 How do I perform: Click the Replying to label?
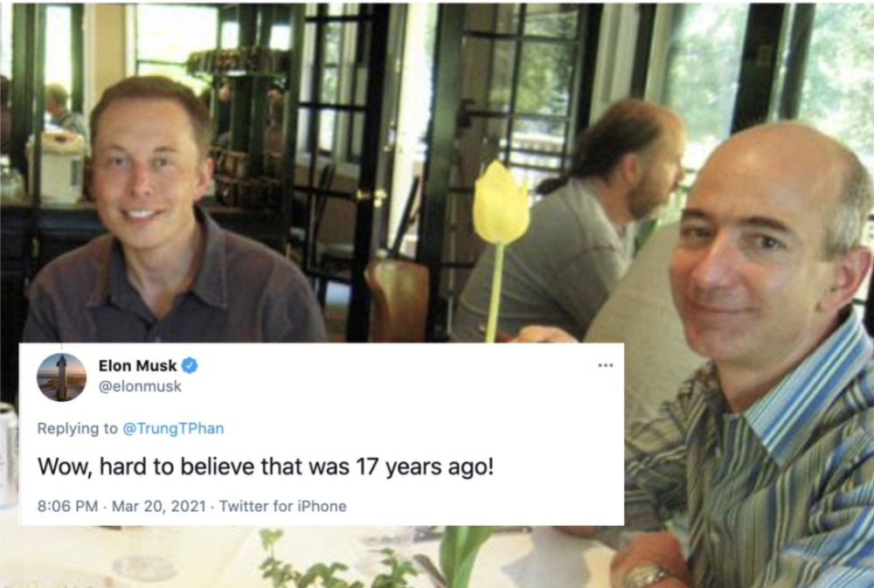pos(78,428)
